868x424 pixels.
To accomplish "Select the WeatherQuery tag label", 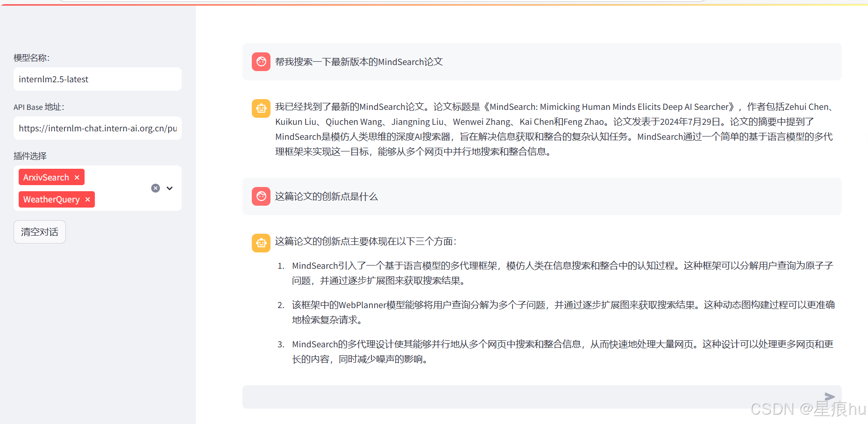I will click(x=51, y=199).
